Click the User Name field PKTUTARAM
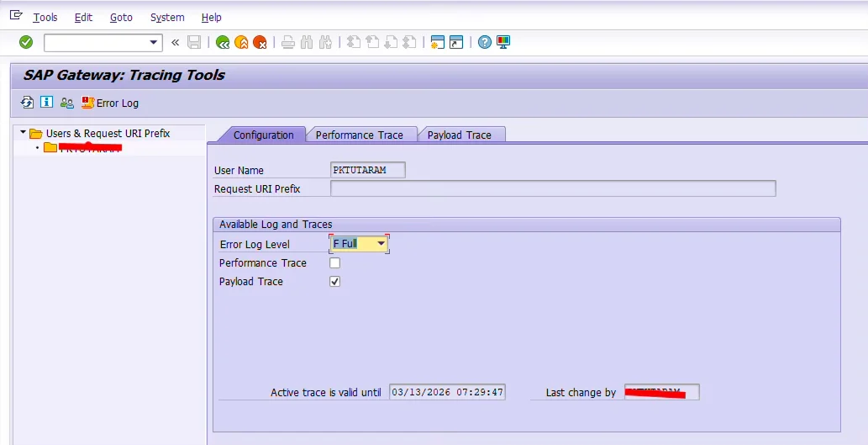This screenshot has height=445, width=868. click(x=367, y=170)
